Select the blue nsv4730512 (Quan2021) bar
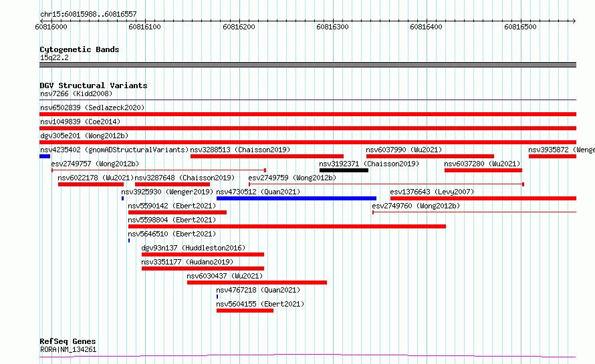 coord(296,198)
